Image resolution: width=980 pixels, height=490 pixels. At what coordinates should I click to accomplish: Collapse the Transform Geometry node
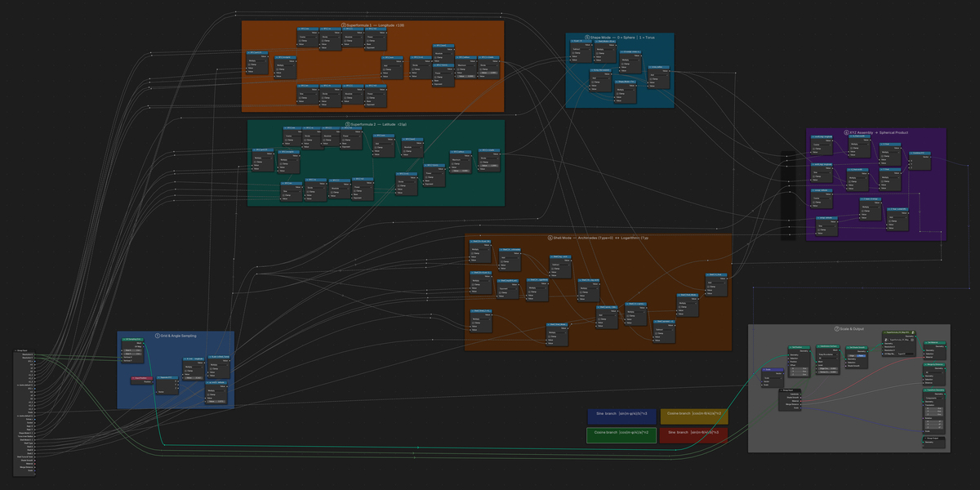point(925,390)
